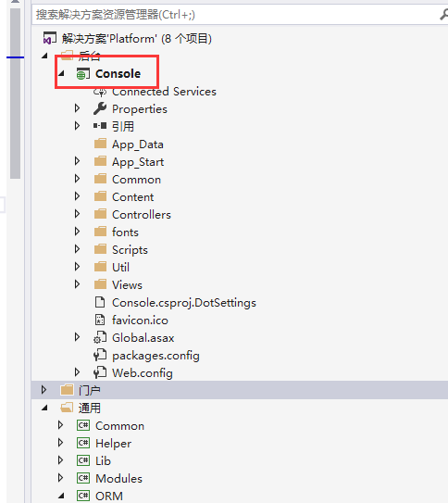Click the Global.asax file icon
448x503 pixels.
(100, 337)
